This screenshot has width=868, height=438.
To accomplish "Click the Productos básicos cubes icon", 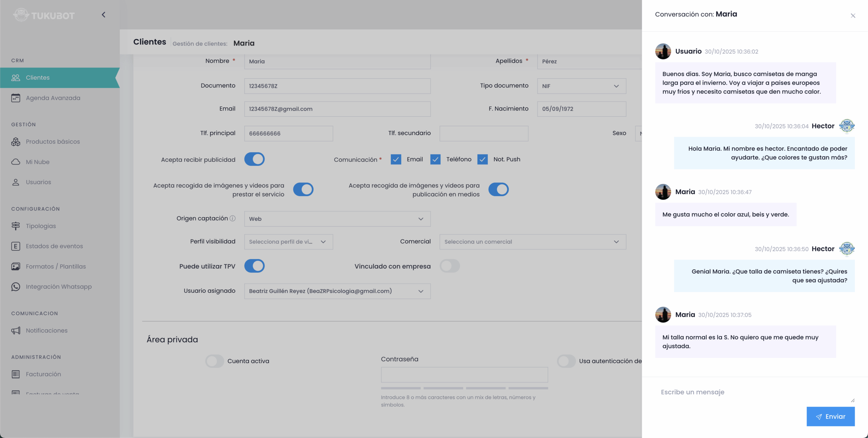I will click(x=16, y=142).
